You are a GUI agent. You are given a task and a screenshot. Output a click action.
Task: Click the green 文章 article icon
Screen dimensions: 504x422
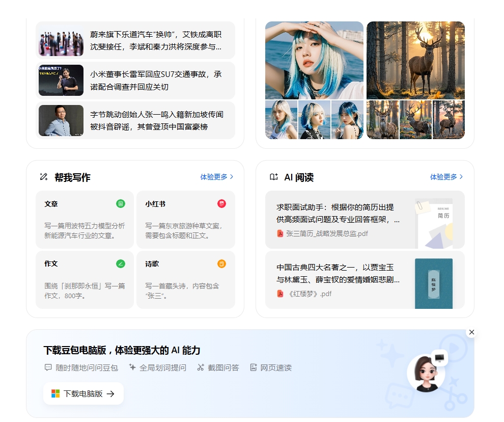(121, 204)
